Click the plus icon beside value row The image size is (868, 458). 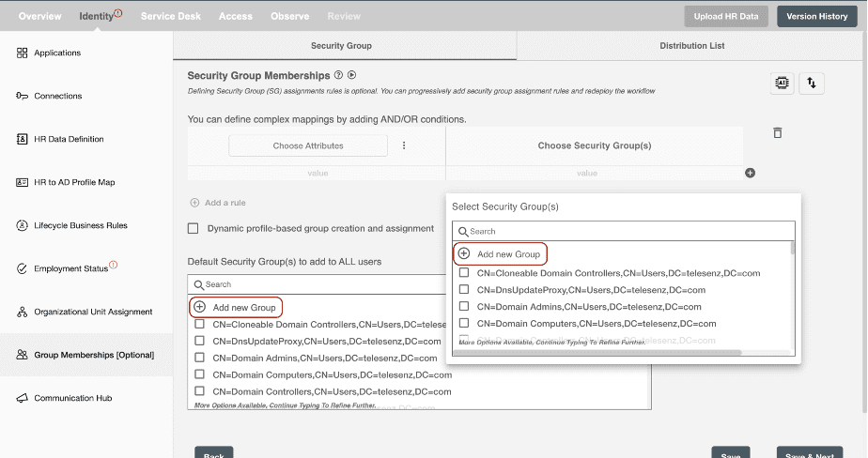click(750, 173)
